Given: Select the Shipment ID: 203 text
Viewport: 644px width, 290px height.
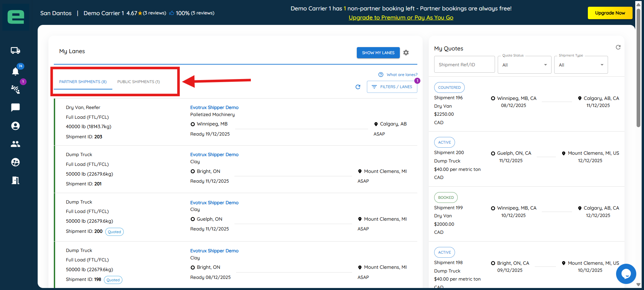Looking at the screenshot, I should [x=84, y=137].
